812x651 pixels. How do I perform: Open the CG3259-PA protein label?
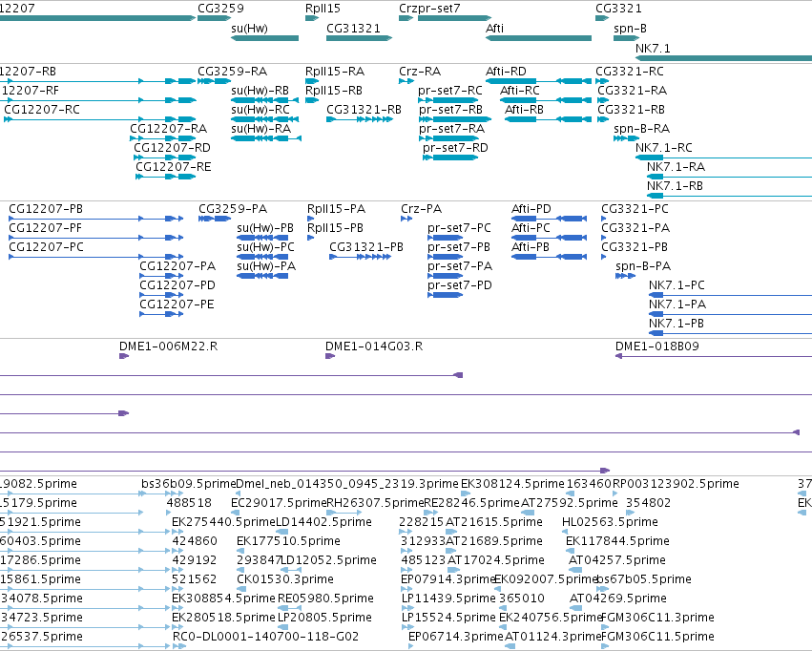click(x=233, y=209)
